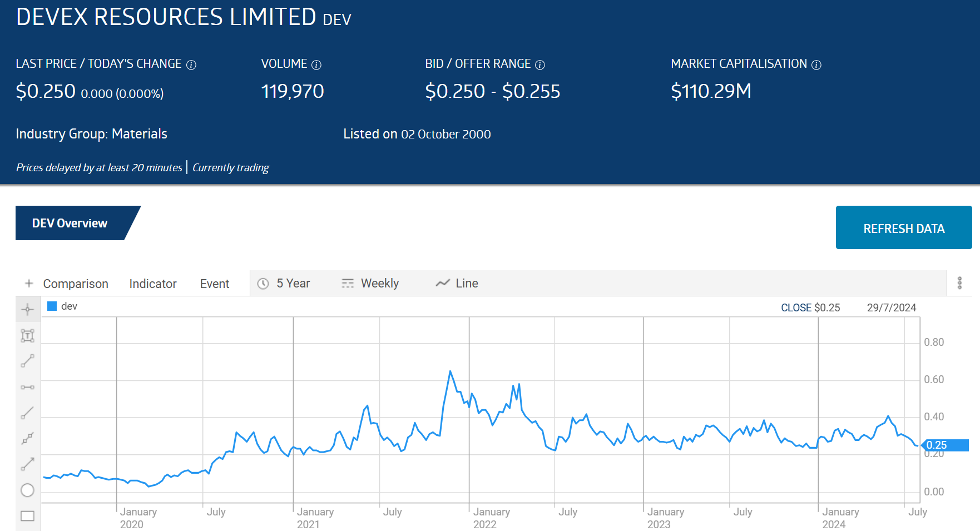
Task: Click info icon beside Bid / Offer Range
Action: coord(540,65)
